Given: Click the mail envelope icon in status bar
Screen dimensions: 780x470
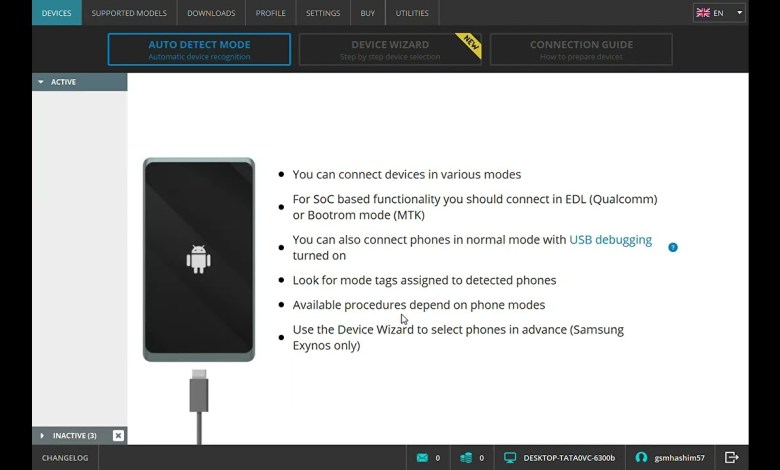Looking at the screenshot, I should pos(422,458).
